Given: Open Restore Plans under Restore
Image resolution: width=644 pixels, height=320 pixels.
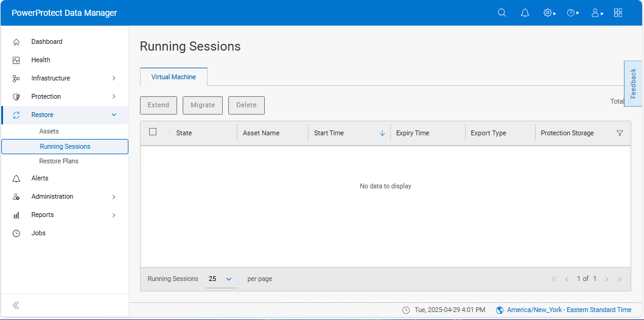Looking at the screenshot, I should tap(58, 162).
